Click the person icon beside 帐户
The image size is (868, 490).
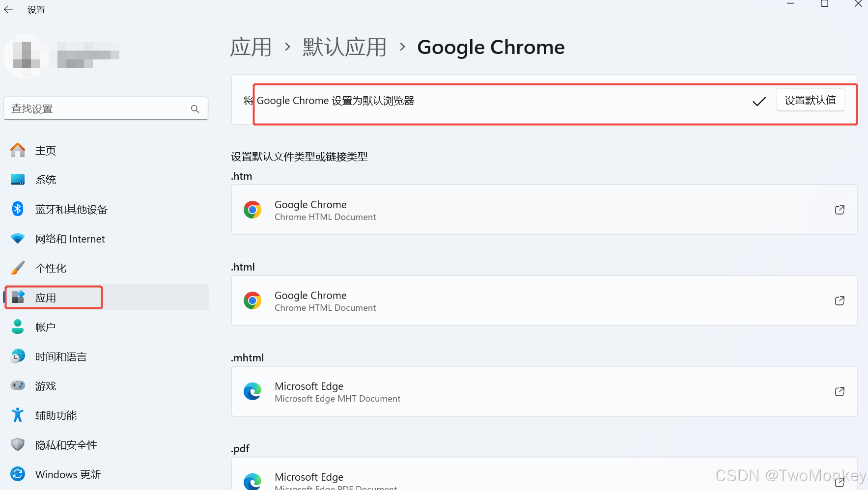click(x=18, y=327)
